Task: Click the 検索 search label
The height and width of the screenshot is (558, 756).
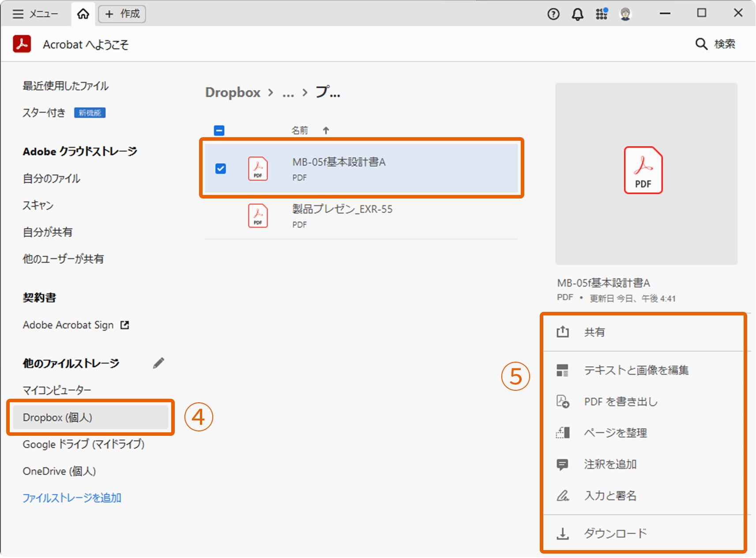Action: (x=725, y=44)
